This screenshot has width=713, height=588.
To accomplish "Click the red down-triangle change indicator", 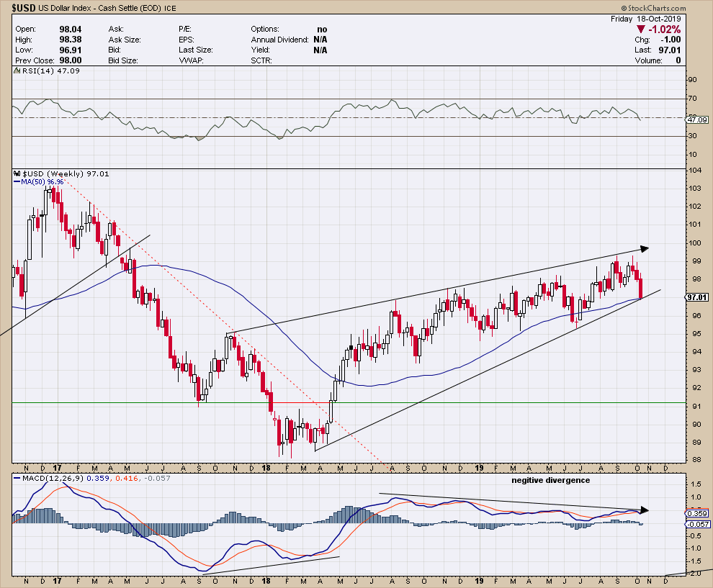I will click(641, 29).
